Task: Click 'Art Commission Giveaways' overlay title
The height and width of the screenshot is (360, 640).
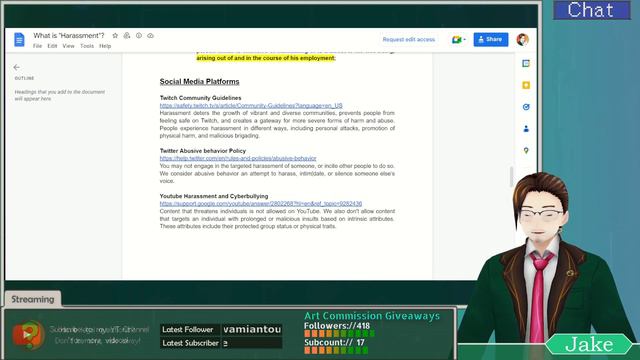Action: [x=372, y=316]
